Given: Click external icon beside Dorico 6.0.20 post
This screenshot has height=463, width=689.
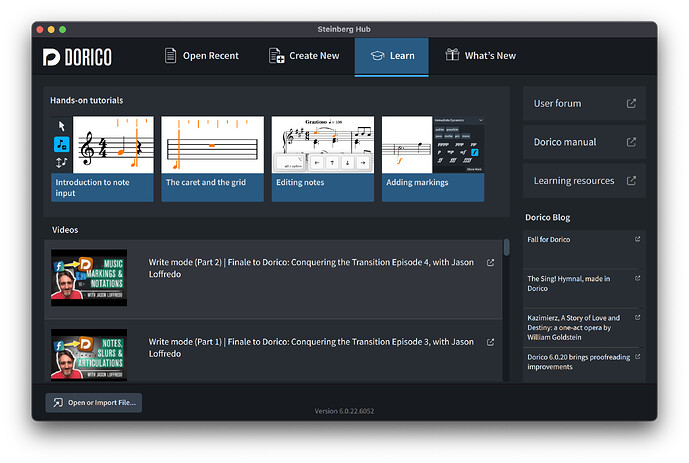Looking at the screenshot, I should [x=638, y=357].
